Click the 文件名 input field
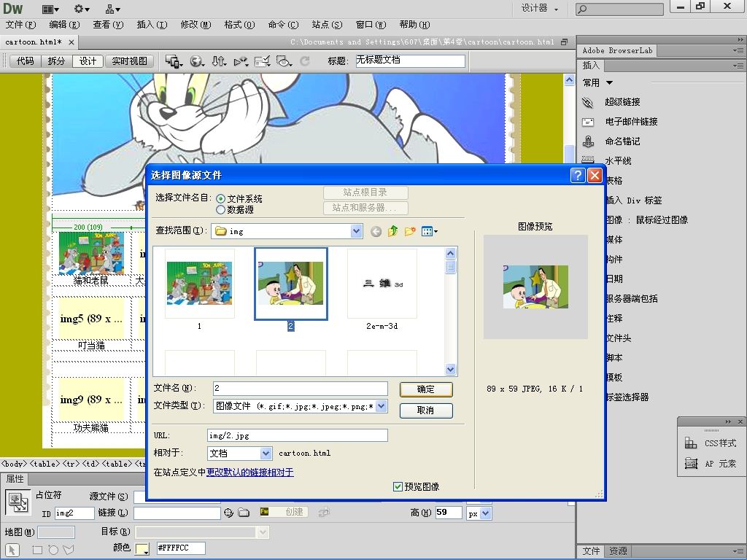The height and width of the screenshot is (560, 747). point(300,389)
